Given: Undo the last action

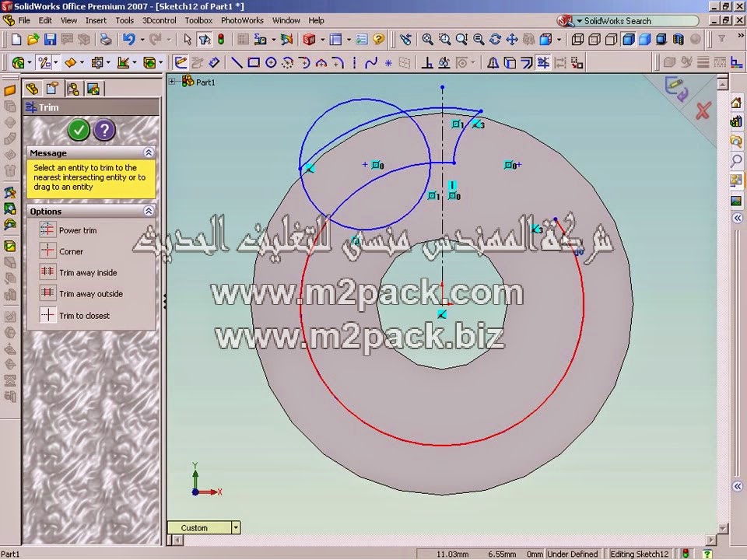Looking at the screenshot, I should 128,40.
